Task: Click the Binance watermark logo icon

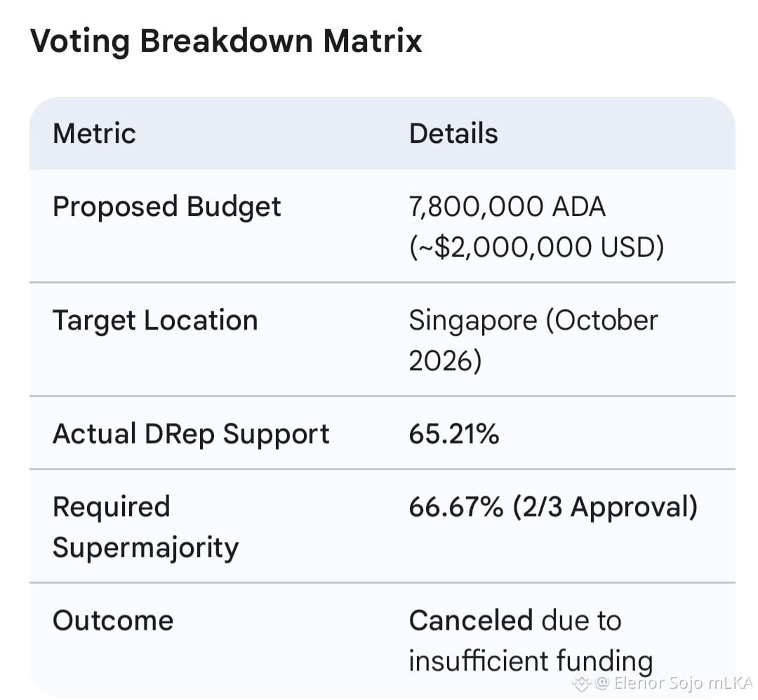Action: click(x=582, y=683)
